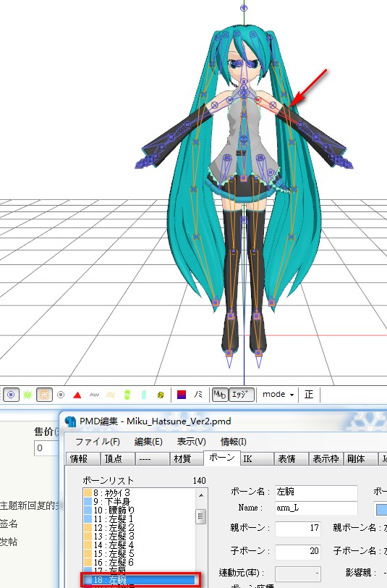Viewport: 387px width, 588px height.
Task: Select bone 10 : 腰飾り in list
Action: 139,510
